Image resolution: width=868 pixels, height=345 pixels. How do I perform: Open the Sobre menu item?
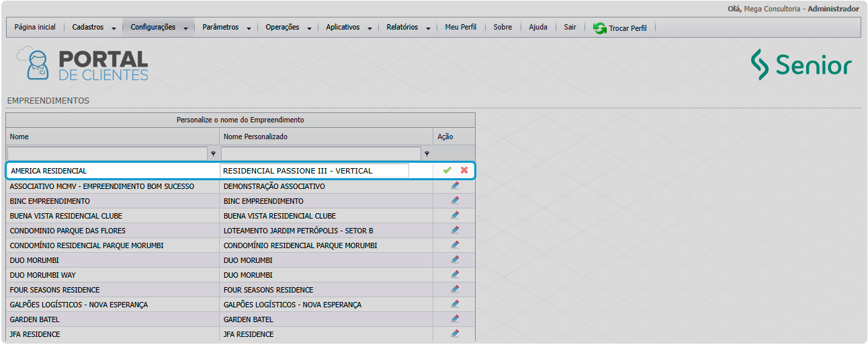[503, 28]
